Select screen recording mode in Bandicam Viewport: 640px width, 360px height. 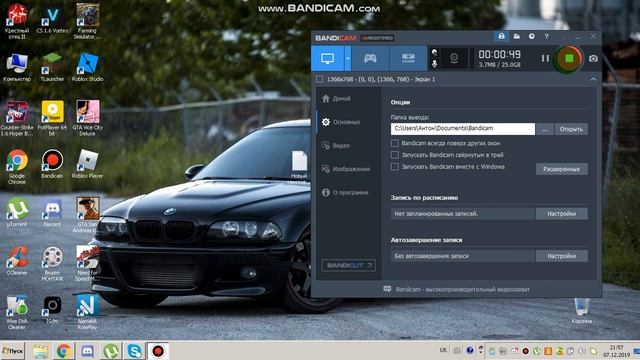(327, 58)
